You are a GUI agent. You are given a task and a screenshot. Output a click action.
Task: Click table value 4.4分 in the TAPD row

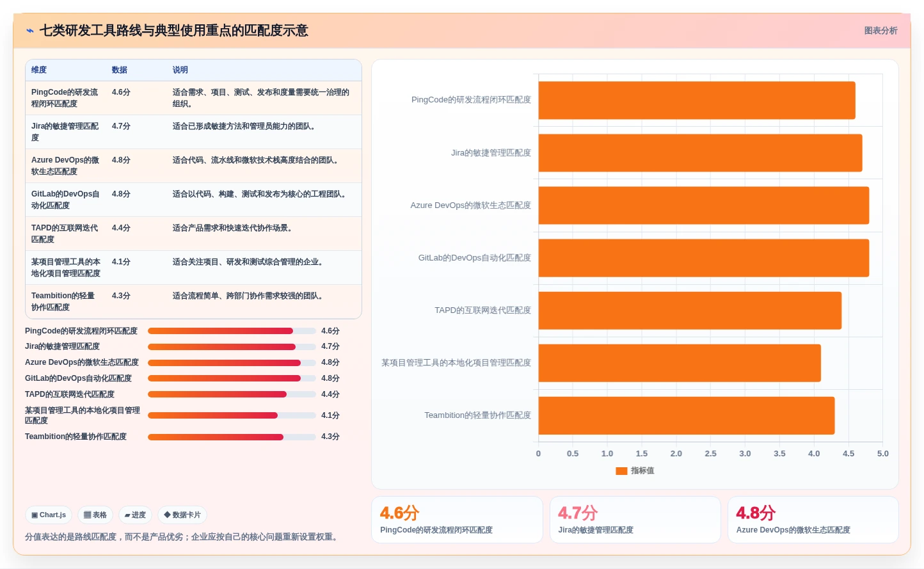point(121,228)
